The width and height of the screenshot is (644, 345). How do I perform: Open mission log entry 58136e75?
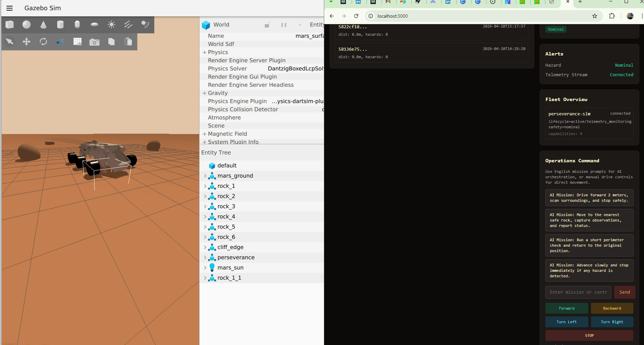pyautogui.click(x=432, y=53)
